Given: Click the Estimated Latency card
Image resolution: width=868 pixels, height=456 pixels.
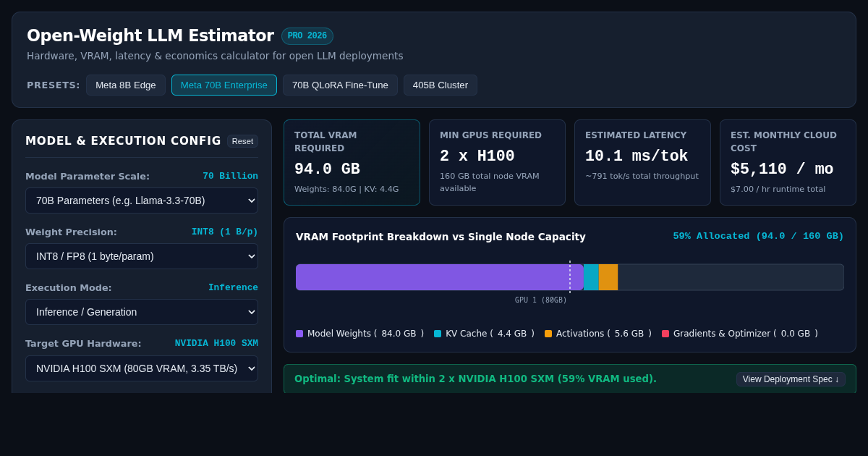Looking at the screenshot, I should point(642,163).
